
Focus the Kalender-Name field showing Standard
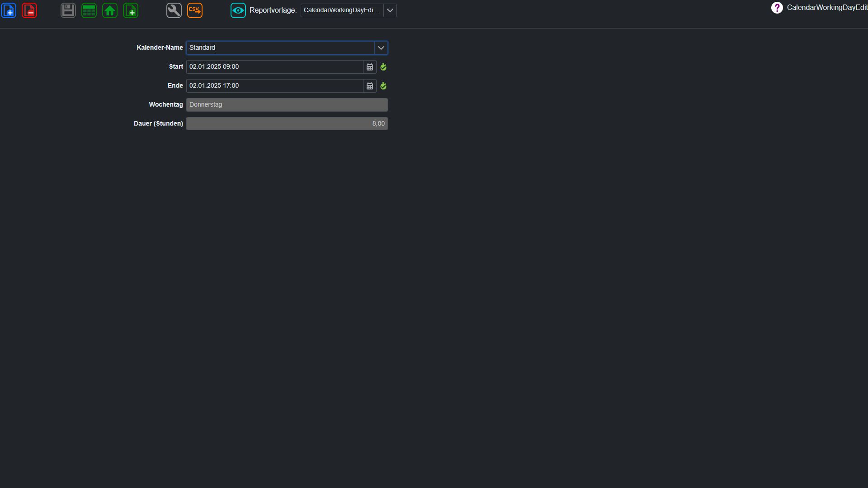pyautogui.click(x=280, y=48)
